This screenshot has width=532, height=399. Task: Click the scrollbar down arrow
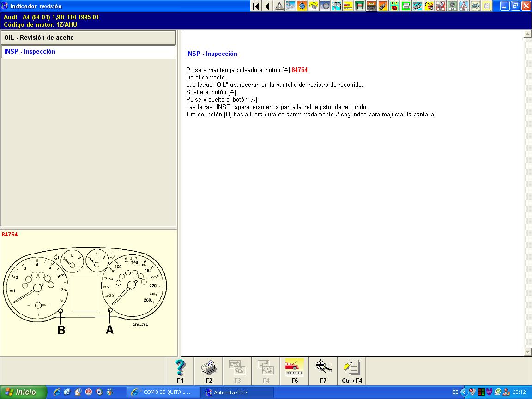point(527,352)
